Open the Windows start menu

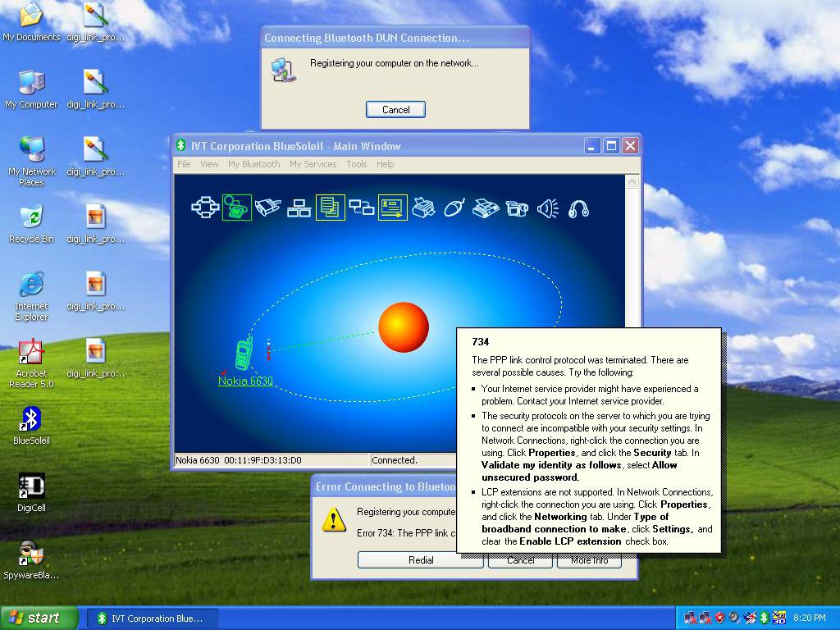coord(39,619)
